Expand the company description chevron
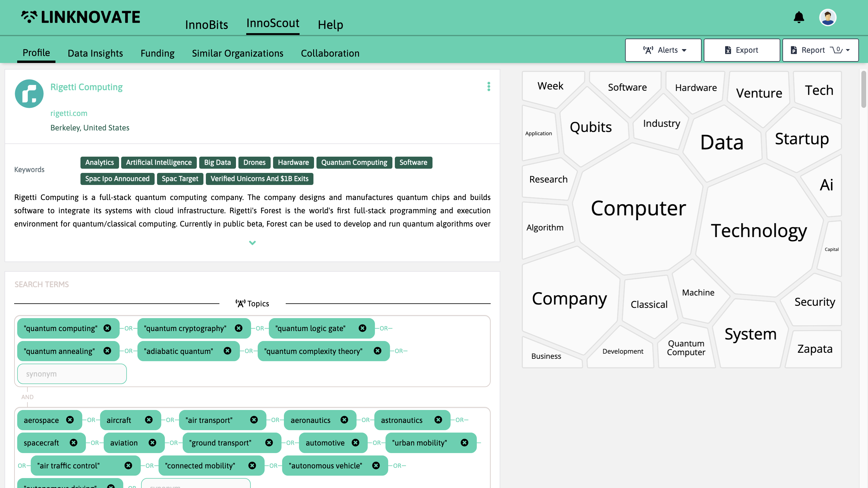Screen dimensions: 868x488 [252, 243]
